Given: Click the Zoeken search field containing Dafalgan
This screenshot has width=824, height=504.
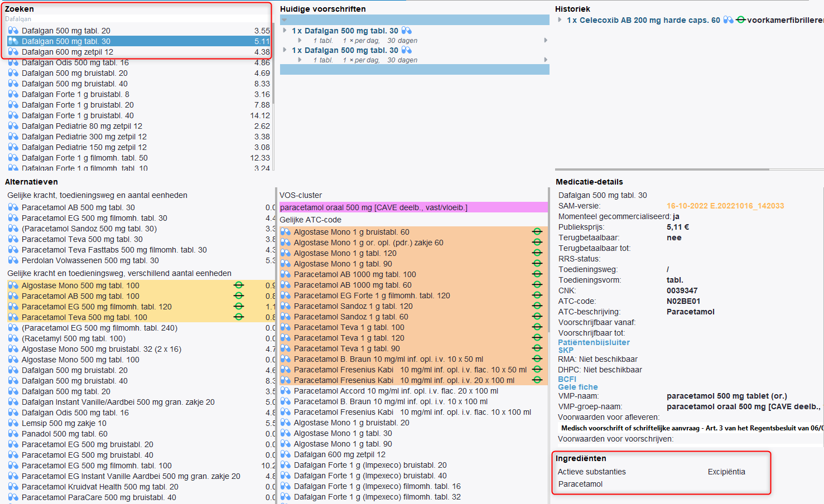Looking at the screenshot, I should (x=137, y=19).
